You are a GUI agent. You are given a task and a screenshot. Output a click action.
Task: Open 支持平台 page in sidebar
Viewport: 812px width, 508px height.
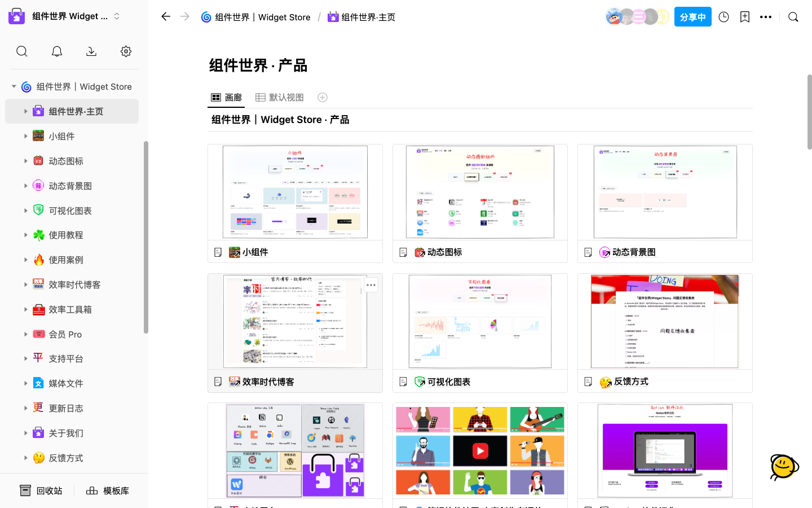(x=72, y=358)
